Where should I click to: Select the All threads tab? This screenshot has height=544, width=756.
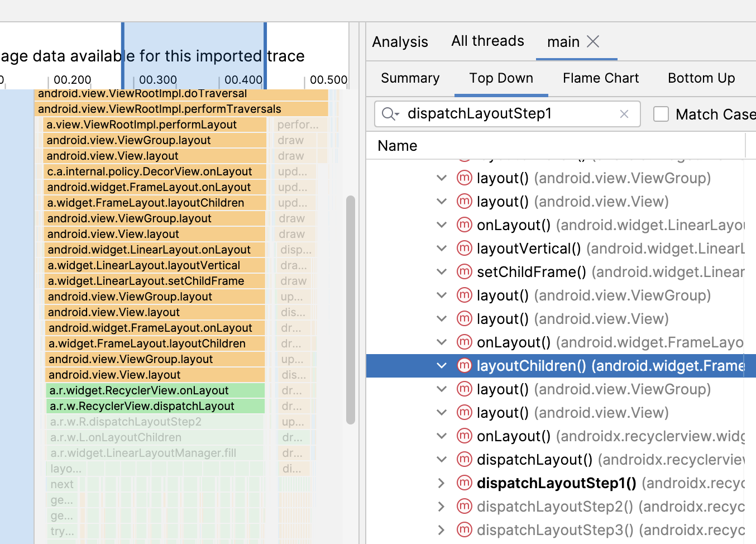point(487,41)
